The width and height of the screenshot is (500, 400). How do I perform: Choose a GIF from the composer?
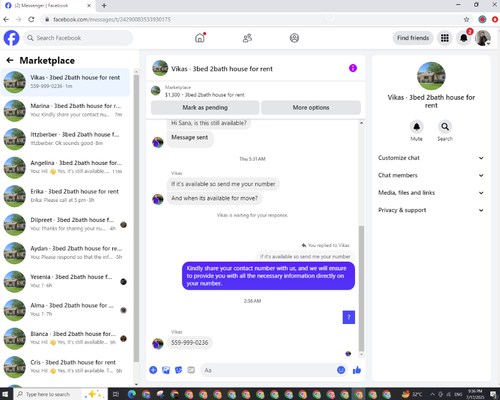pyautogui.click(x=191, y=370)
